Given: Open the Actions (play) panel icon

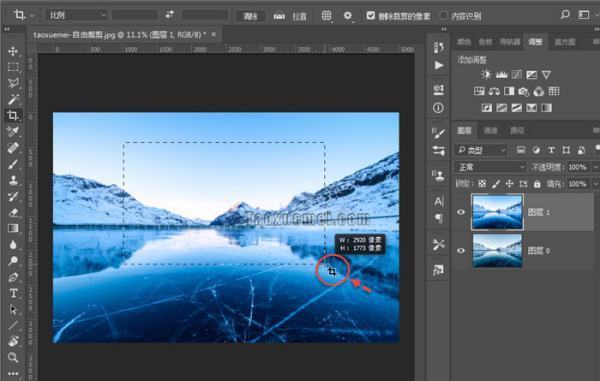Looking at the screenshot, I should [x=439, y=66].
